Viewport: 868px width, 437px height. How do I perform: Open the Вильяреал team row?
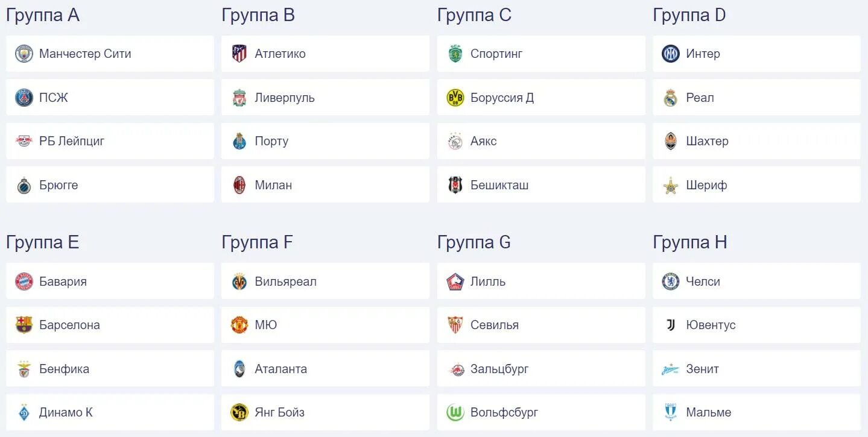click(325, 281)
